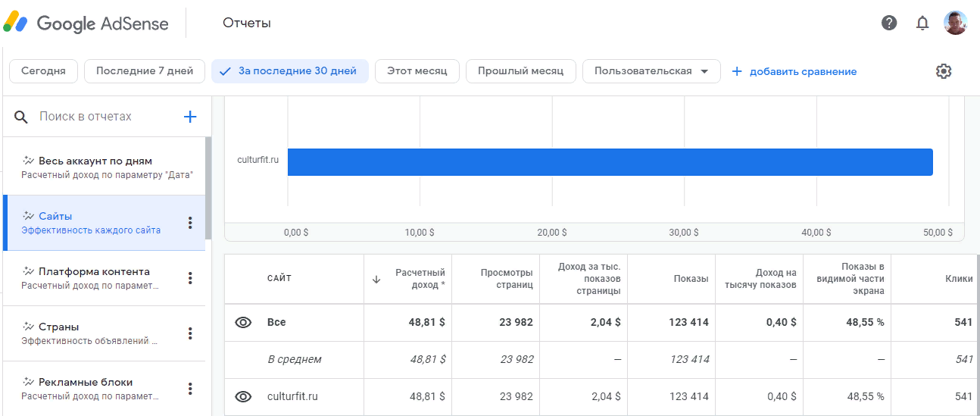The width and height of the screenshot is (980, 416).
Task: Click the Прошлый месяц button
Action: click(x=520, y=71)
